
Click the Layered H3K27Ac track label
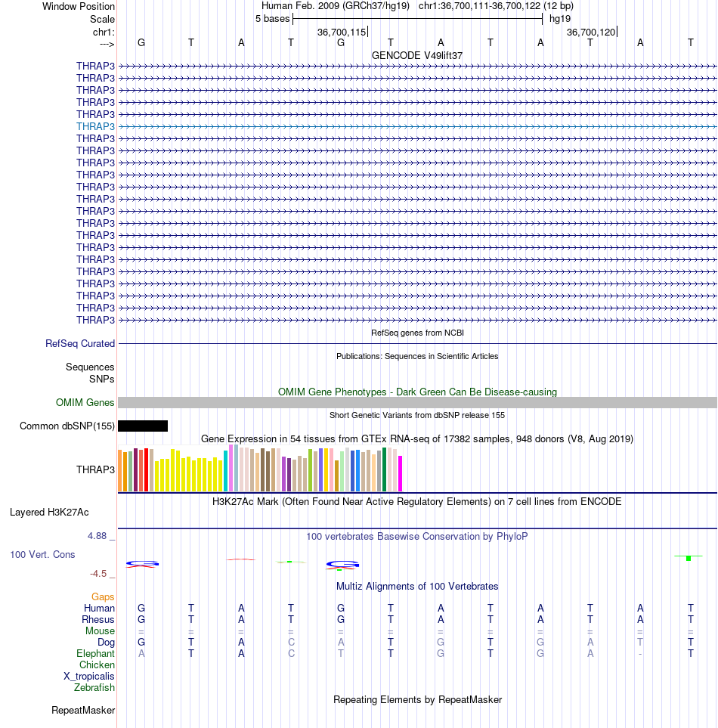tap(49, 512)
